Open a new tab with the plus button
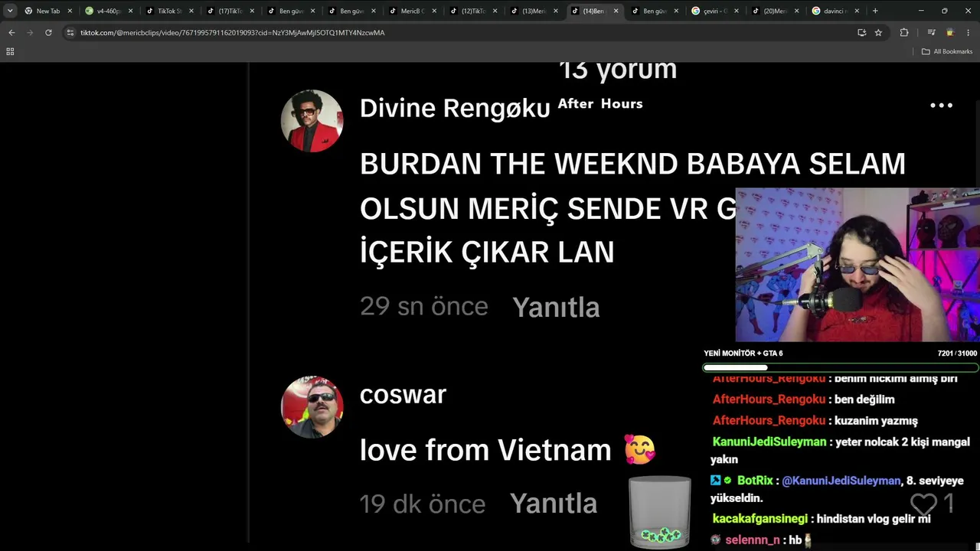980x551 pixels. click(x=875, y=11)
